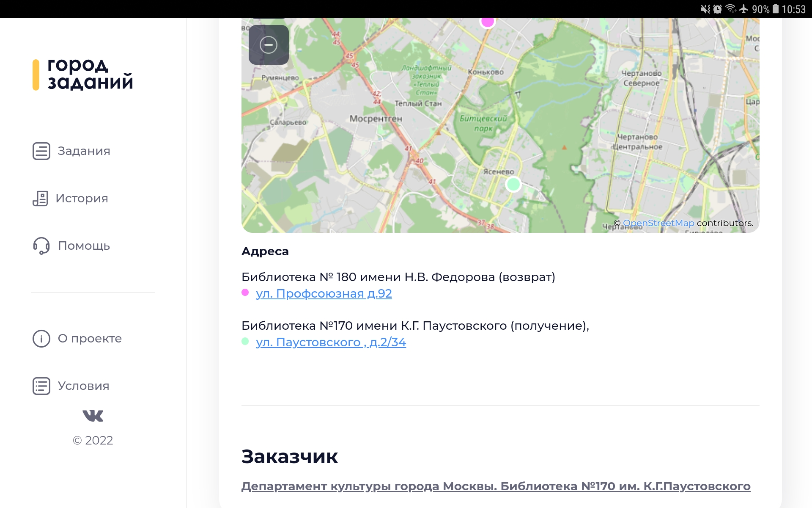Click the Битцевский парк label on map

point(483,123)
